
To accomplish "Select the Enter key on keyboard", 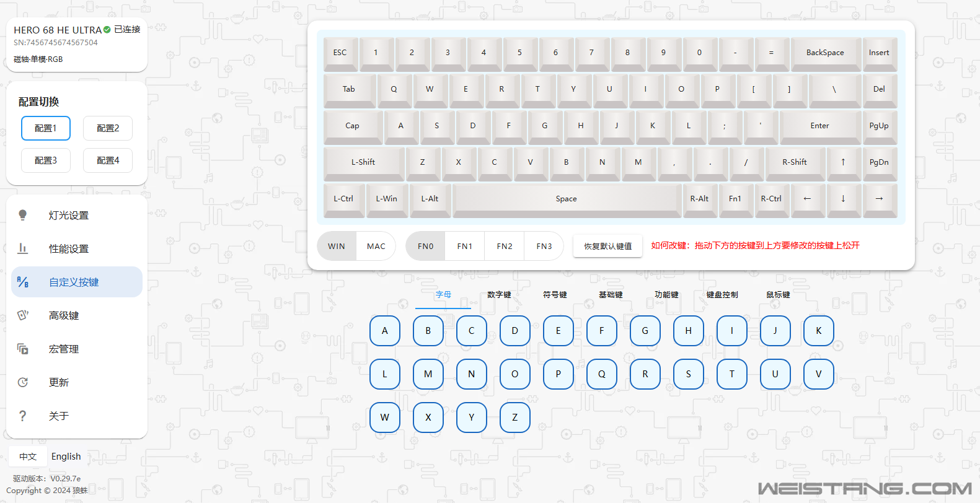I will click(x=819, y=127).
